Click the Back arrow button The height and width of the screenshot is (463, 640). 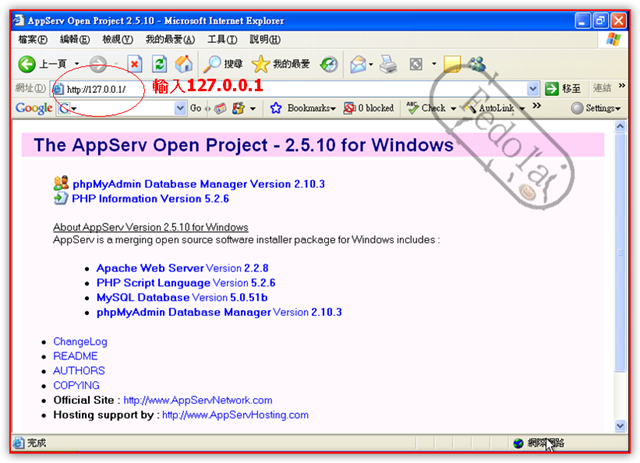28,64
